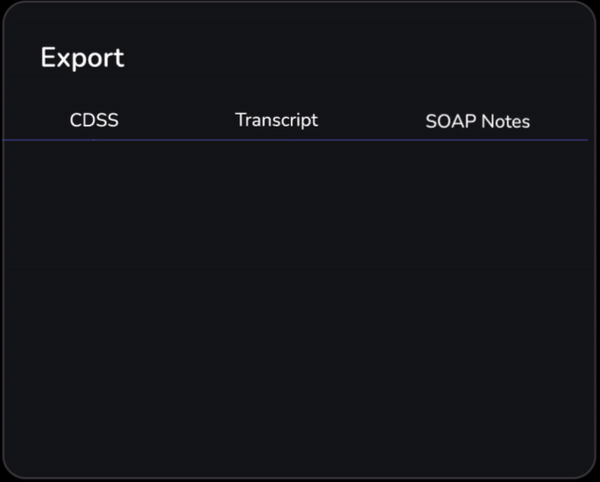Choose Transcript in the Export panel
The image size is (600, 482).
276,120
